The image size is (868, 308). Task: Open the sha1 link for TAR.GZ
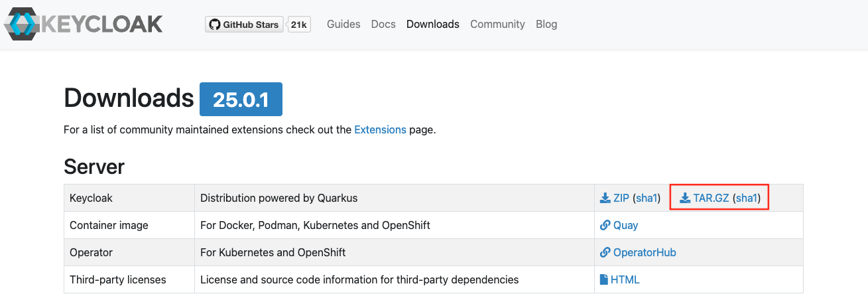point(747,198)
